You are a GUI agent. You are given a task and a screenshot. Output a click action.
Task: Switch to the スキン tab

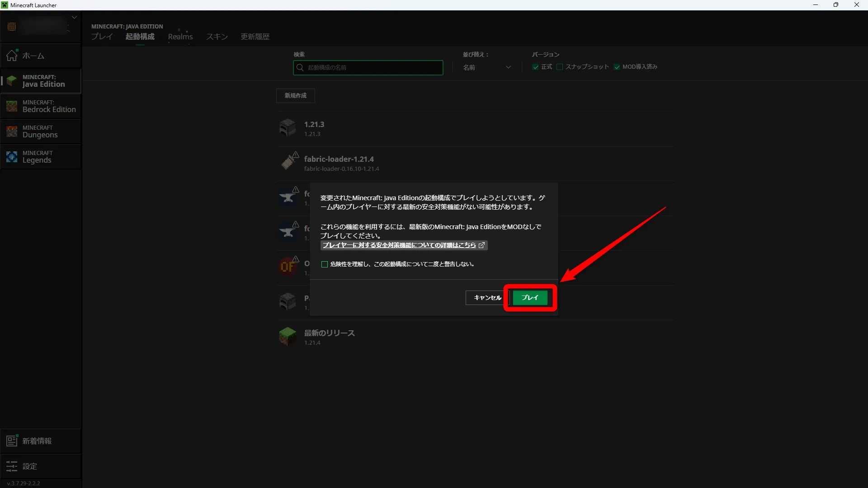(217, 37)
